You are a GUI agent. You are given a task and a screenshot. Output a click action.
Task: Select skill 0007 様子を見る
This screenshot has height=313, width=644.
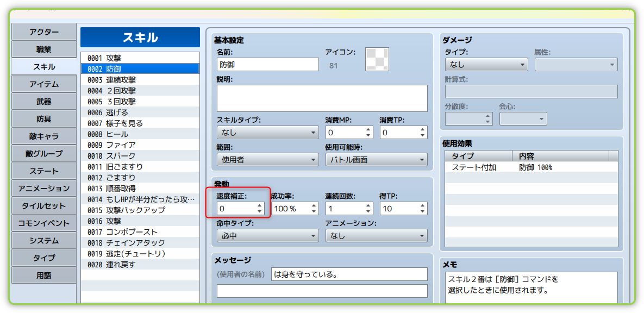pyautogui.click(x=140, y=123)
